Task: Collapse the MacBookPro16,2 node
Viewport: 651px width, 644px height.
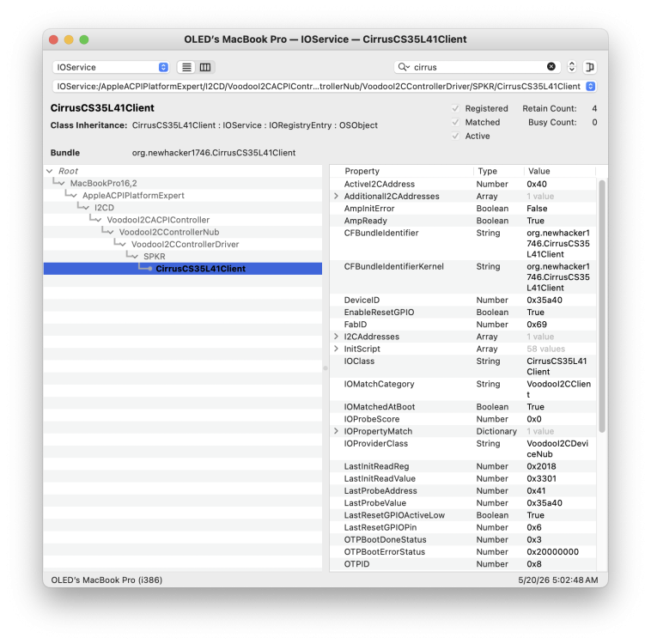Action: 62,183
